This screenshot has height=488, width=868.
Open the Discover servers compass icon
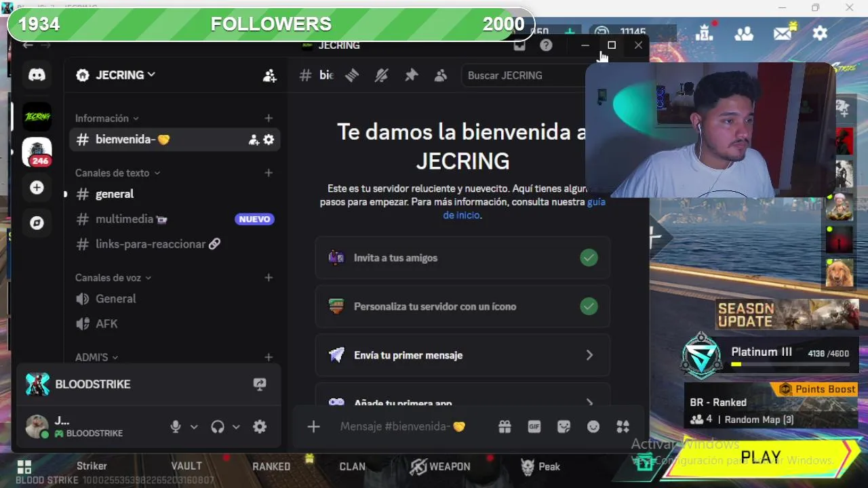37,222
